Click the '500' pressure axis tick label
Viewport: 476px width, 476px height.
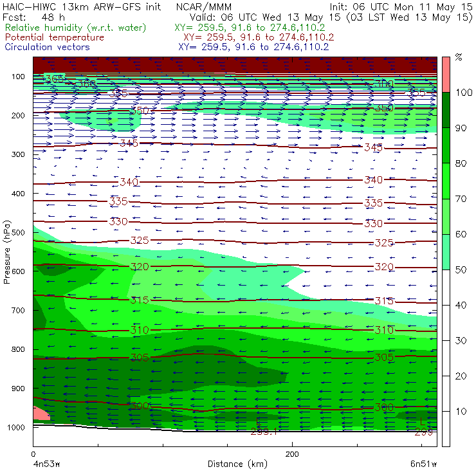[x=18, y=233]
